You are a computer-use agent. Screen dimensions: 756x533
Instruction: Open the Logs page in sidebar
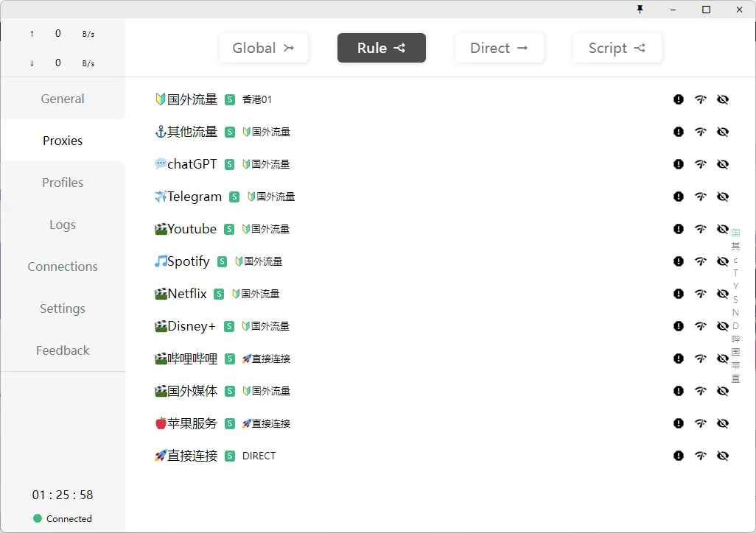(63, 225)
